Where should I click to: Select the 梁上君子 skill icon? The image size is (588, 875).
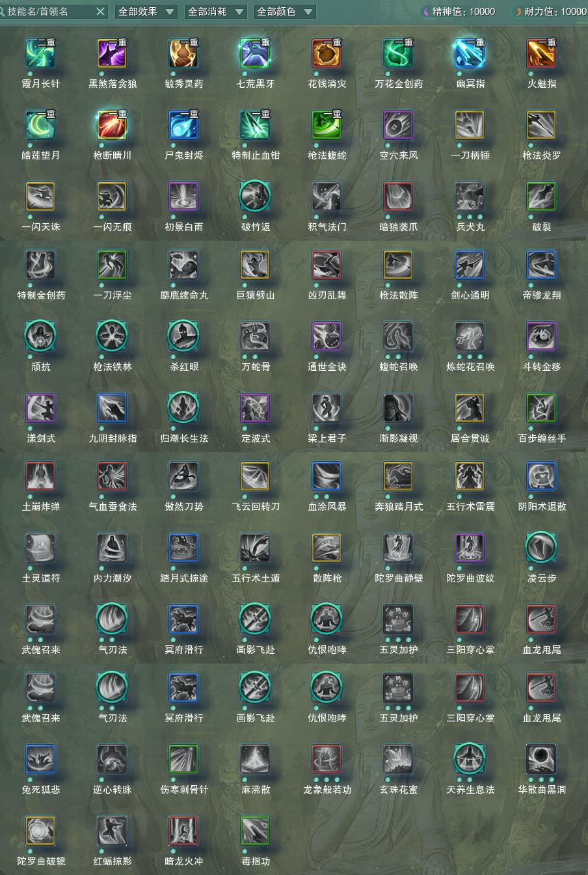tap(327, 408)
